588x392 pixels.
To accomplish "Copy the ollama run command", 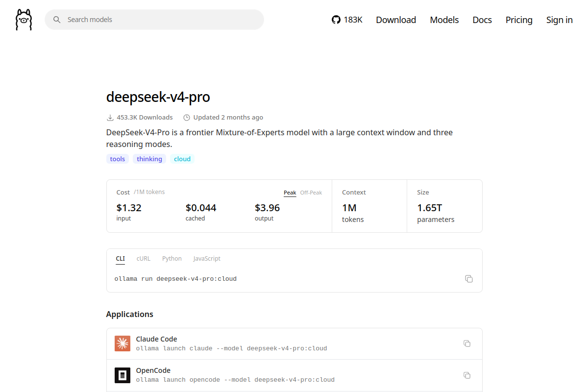I will point(469,279).
